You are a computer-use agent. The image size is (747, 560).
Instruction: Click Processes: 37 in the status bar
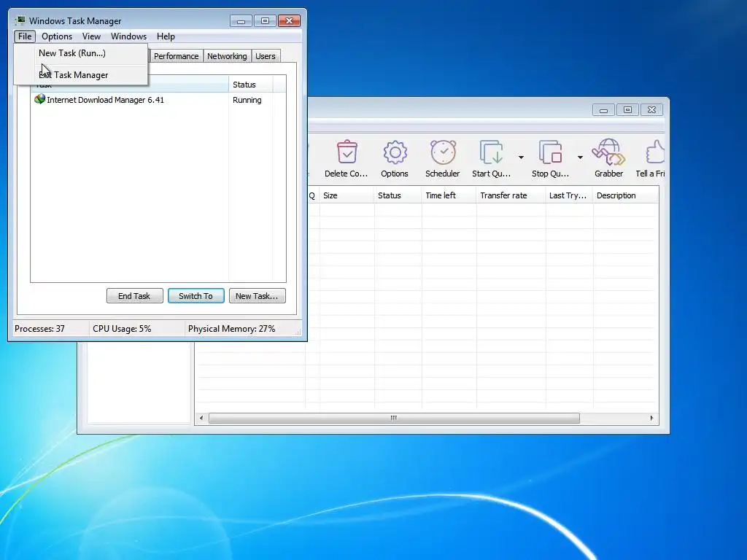click(39, 329)
